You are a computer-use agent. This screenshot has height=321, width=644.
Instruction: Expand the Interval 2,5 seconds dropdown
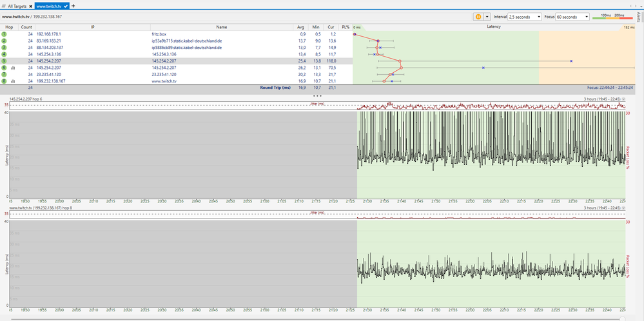point(524,16)
